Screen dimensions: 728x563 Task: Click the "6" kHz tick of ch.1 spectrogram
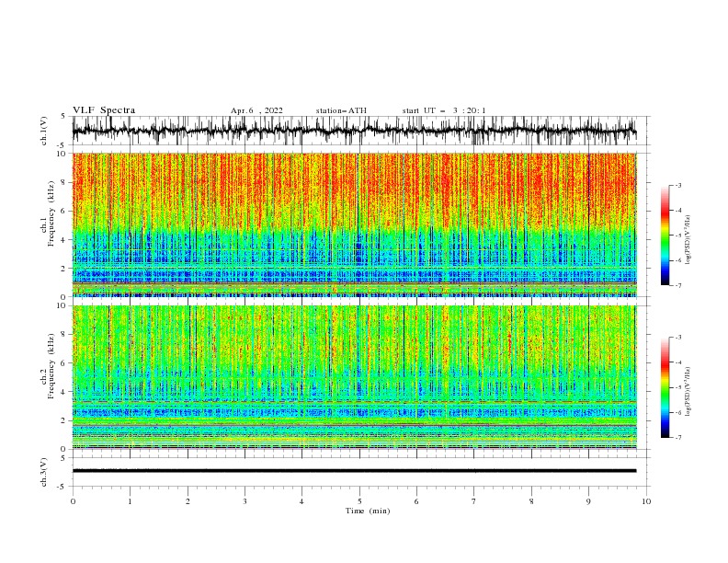point(63,211)
